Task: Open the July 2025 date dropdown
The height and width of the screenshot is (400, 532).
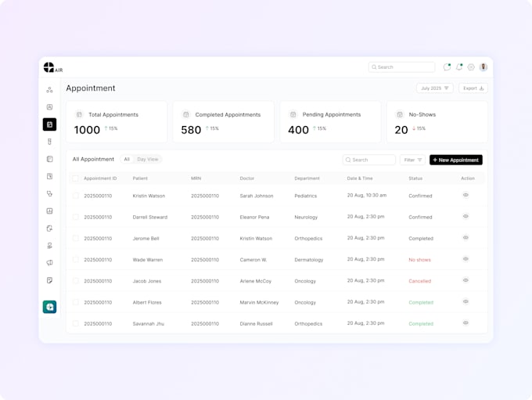Action: point(435,88)
